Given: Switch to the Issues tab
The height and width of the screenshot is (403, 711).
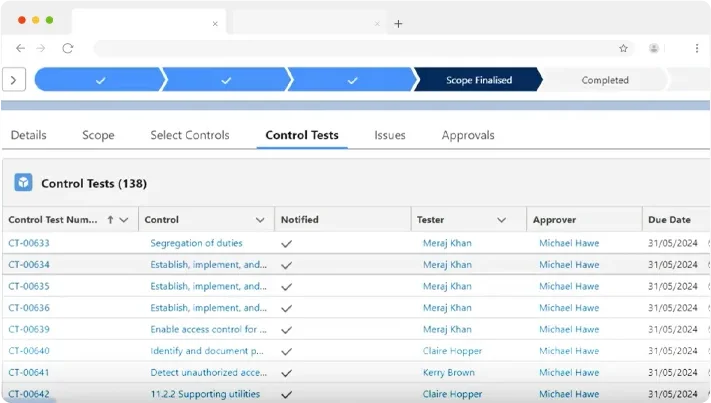Looking at the screenshot, I should pyautogui.click(x=390, y=135).
